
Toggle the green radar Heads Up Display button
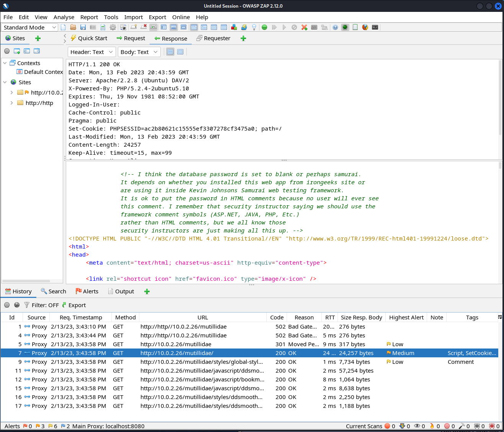pos(345,27)
